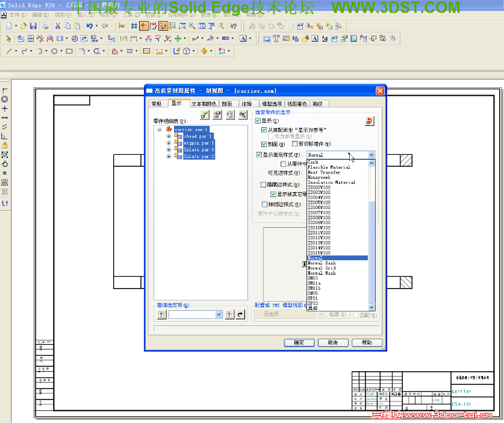
Task: Click the reset display padlock icon
Action: [369, 121]
